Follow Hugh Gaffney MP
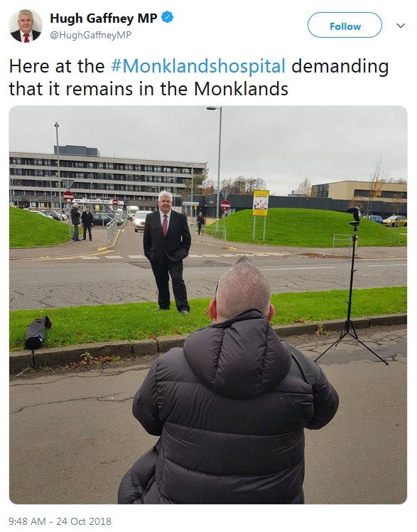 [x=345, y=25]
